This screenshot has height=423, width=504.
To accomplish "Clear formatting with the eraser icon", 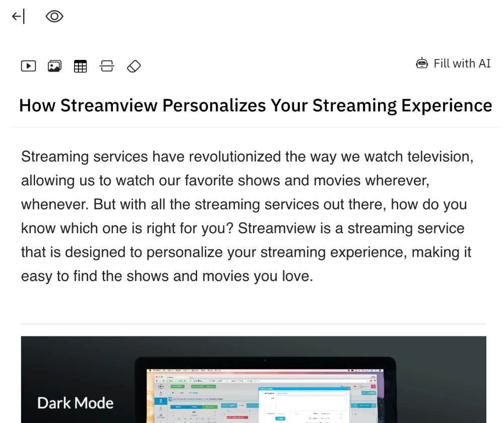I will pyautogui.click(x=134, y=66).
